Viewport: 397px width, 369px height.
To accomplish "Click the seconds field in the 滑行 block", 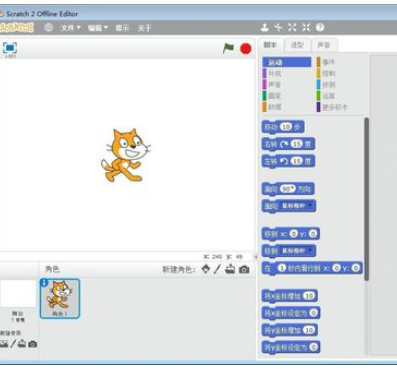I will (282, 268).
